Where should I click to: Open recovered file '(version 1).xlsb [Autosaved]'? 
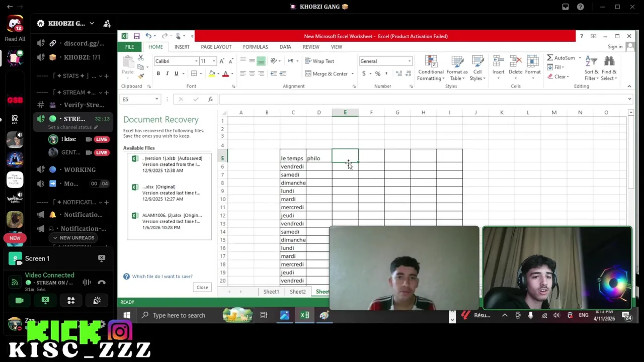click(169, 164)
